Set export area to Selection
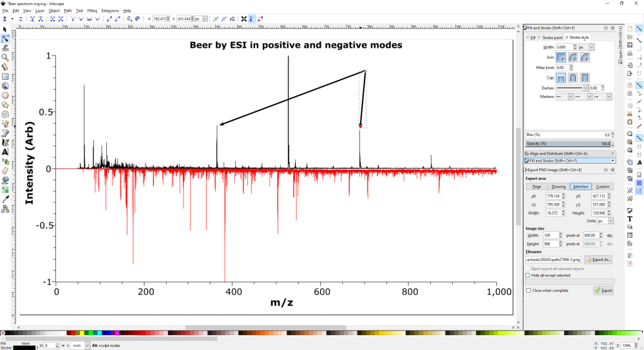 point(580,187)
